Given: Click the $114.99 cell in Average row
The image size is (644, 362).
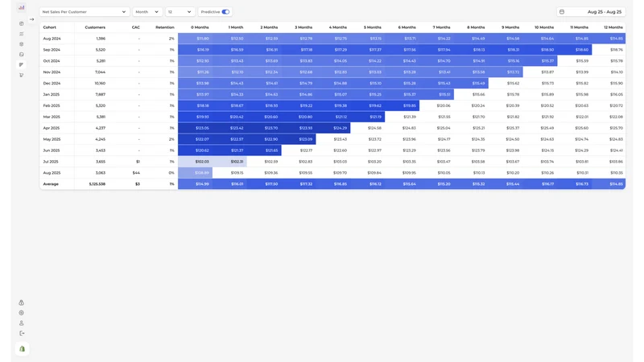Looking at the screenshot, I should click(x=195, y=184).
